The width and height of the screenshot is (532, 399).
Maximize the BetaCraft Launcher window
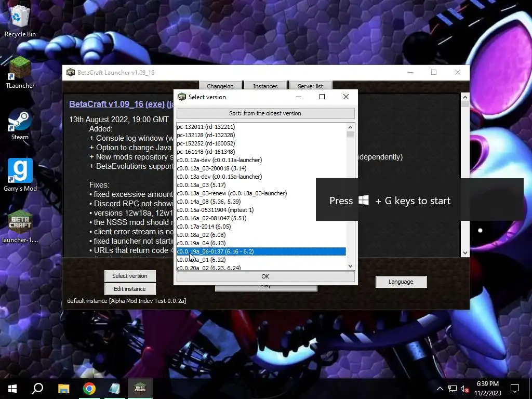point(434,72)
